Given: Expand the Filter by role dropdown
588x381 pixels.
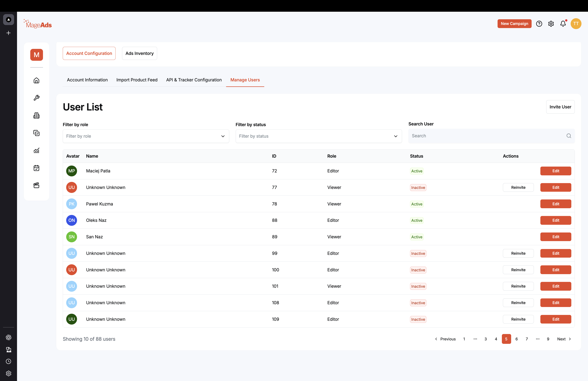Looking at the screenshot, I should click(146, 136).
